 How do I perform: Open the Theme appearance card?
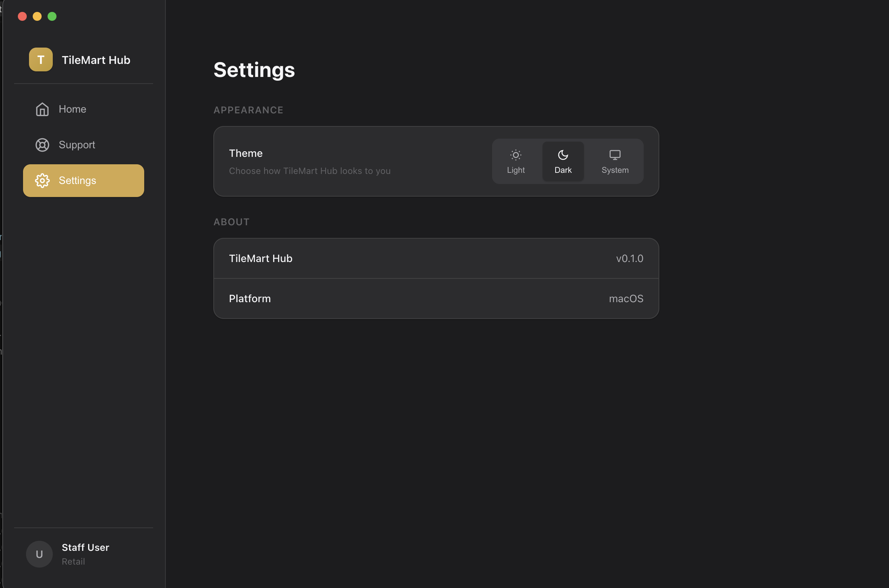[436, 161]
